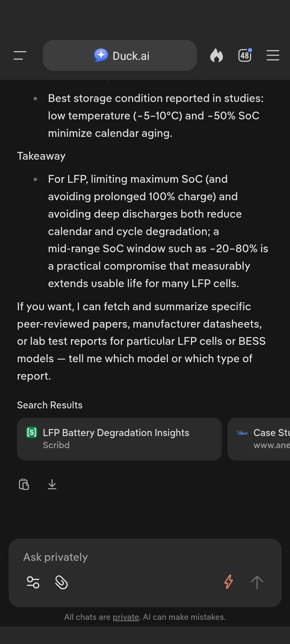Image resolution: width=290 pixels, height=644 pixels.
Task: Click the Anern favicon on second result
Action: pyautogui.click(x=242, y=433)
